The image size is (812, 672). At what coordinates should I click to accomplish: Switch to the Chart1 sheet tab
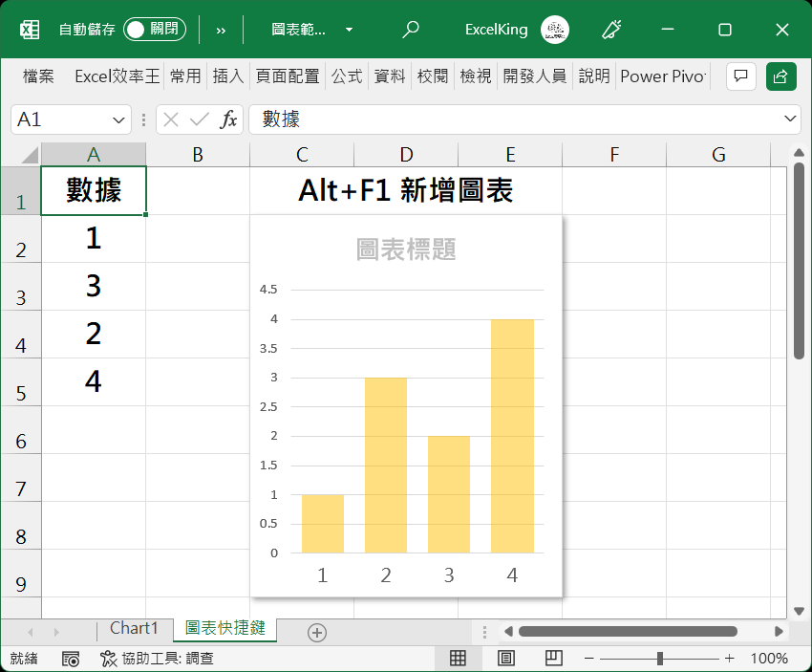pyautogui.click(x=134, y=629)
